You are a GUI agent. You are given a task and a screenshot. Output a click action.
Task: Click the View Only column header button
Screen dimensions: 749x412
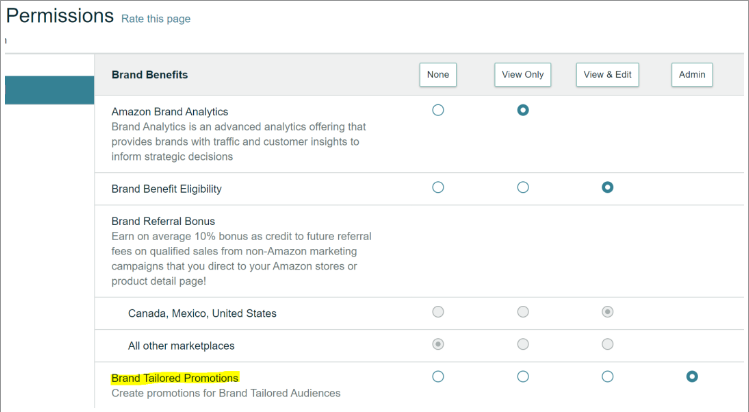click(522, 75)
